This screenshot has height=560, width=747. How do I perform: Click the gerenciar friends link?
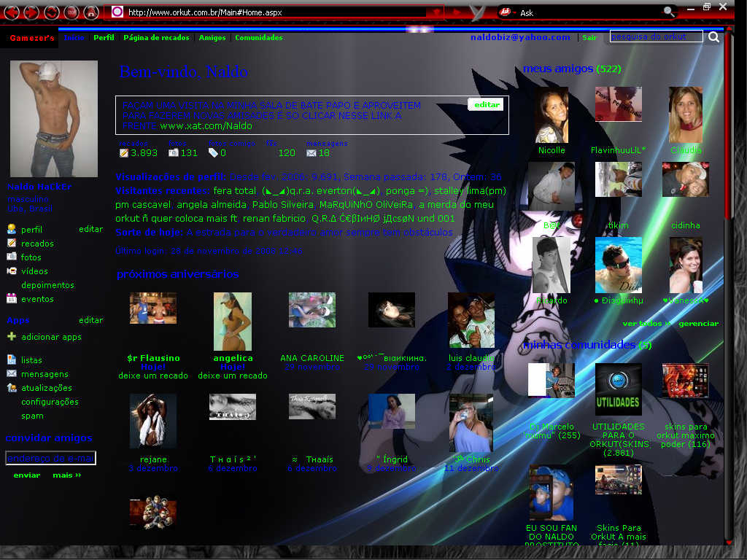pos(698,323)
